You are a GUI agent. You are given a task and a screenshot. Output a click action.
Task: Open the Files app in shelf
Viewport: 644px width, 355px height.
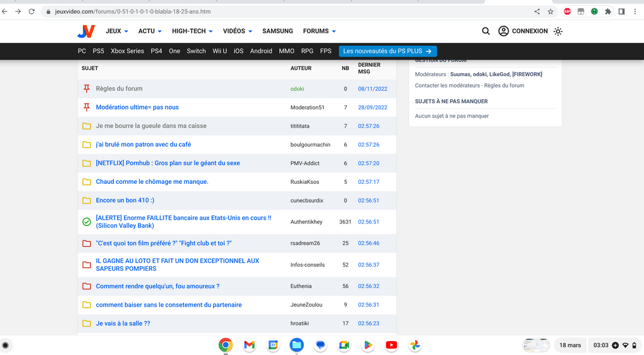coord(297,345)
